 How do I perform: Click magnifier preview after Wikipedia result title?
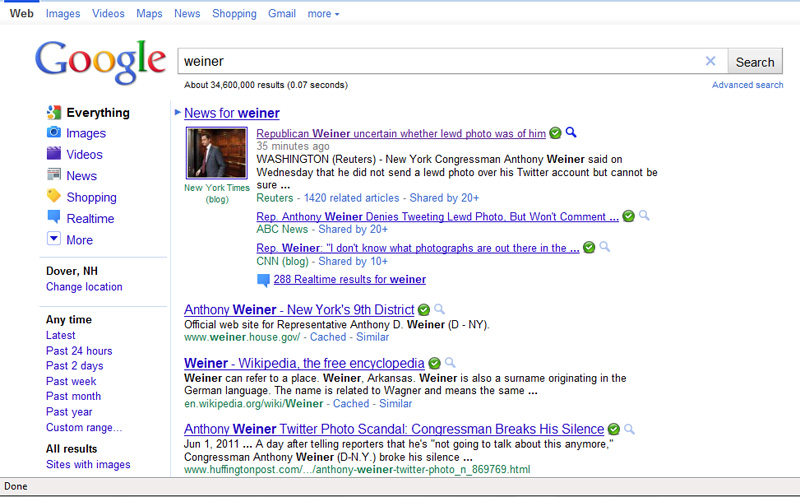450,363
